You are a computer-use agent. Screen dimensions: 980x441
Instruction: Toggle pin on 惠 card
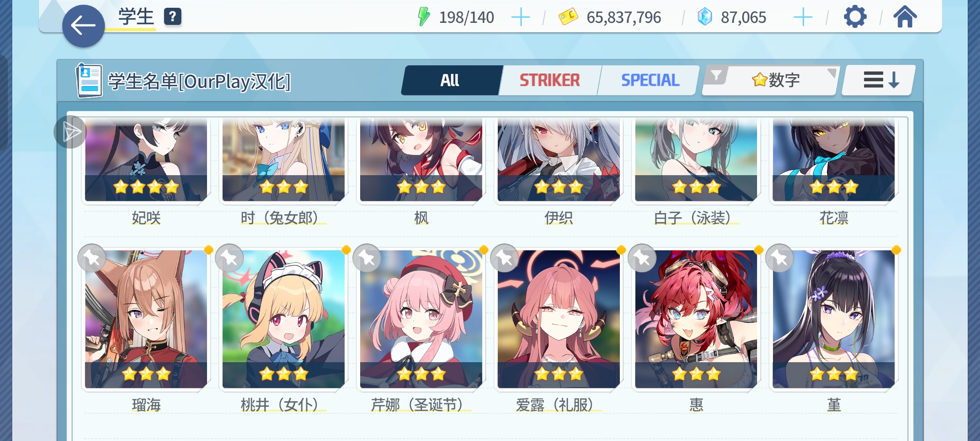(642, 258)
